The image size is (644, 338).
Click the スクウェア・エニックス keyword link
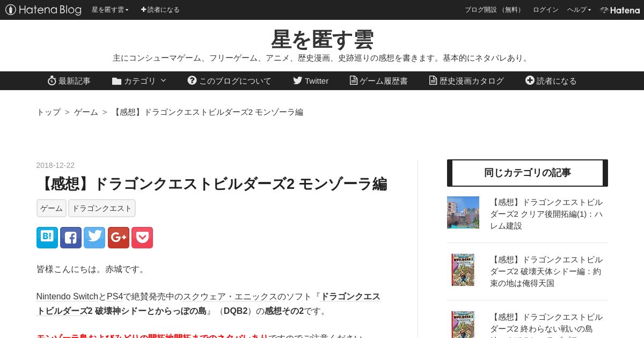(x=230, y=297)
